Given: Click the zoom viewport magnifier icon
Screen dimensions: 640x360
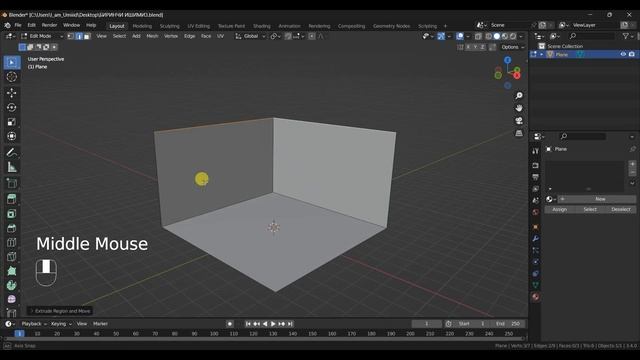Looking at the screenshot, I should [x=519, y=96].
